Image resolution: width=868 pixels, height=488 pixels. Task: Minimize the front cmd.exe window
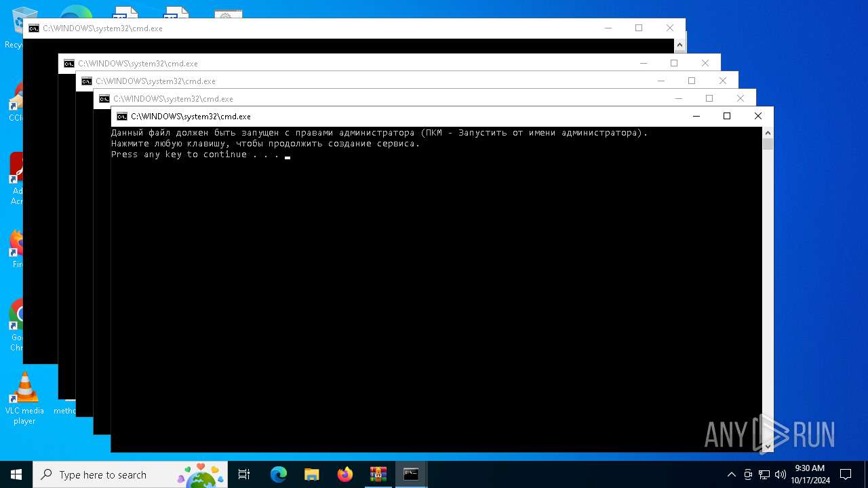coord(696,116)
